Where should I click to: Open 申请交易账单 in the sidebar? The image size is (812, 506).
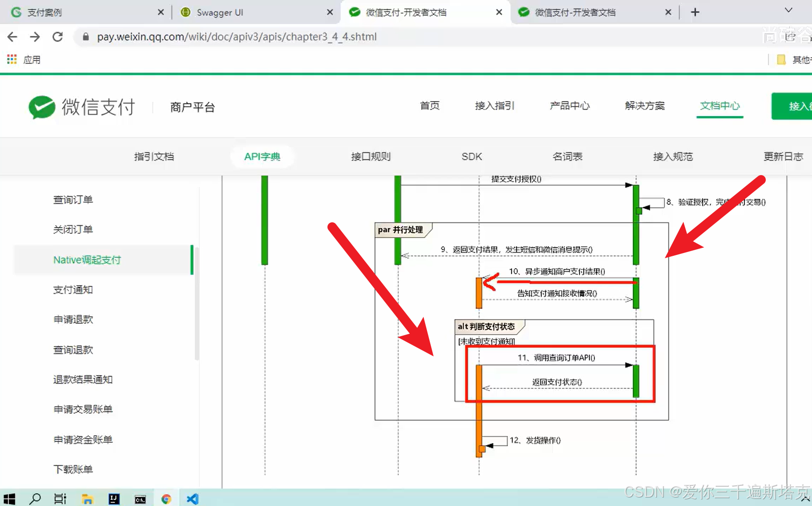tap(83, 409)
